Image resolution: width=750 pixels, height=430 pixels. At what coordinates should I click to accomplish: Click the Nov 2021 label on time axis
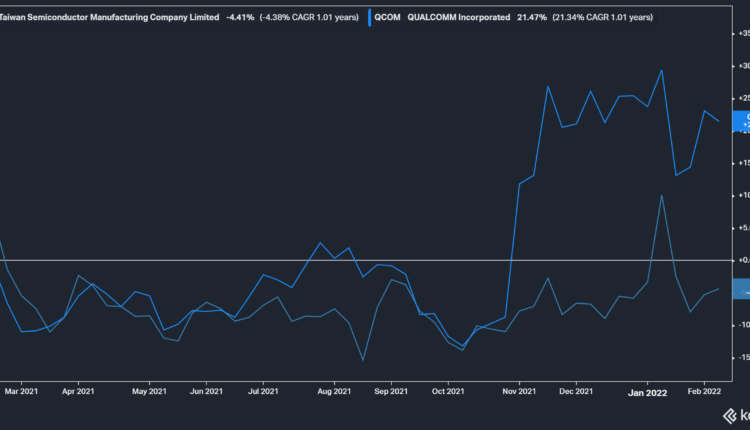coord(519,392)
